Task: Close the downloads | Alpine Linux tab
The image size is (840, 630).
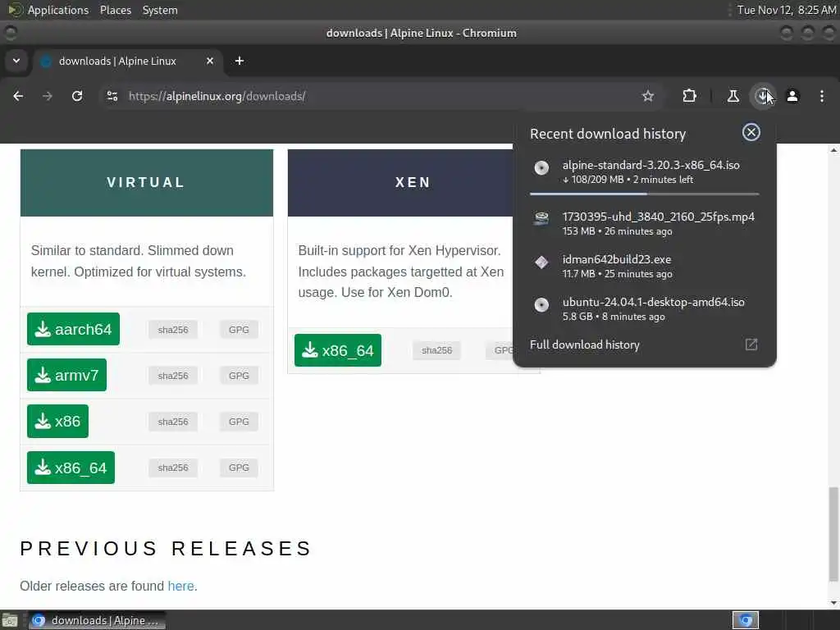Action: tap(210, 61)
